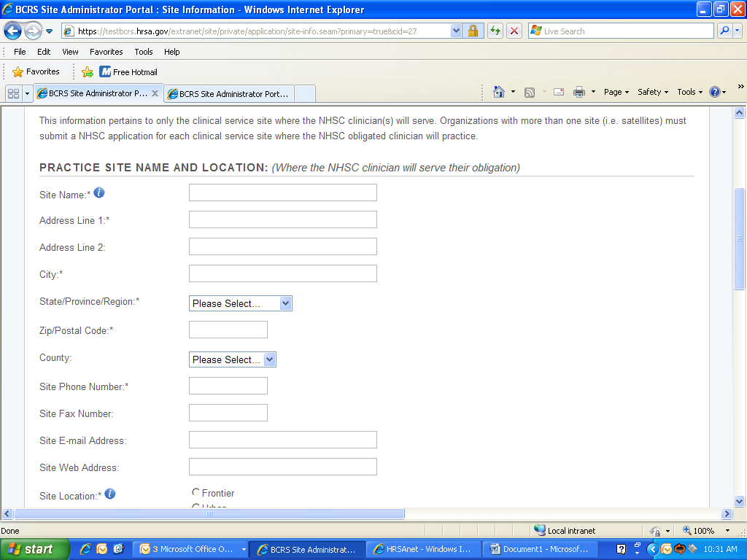Click the Home icon in command bar

(499, 92)
